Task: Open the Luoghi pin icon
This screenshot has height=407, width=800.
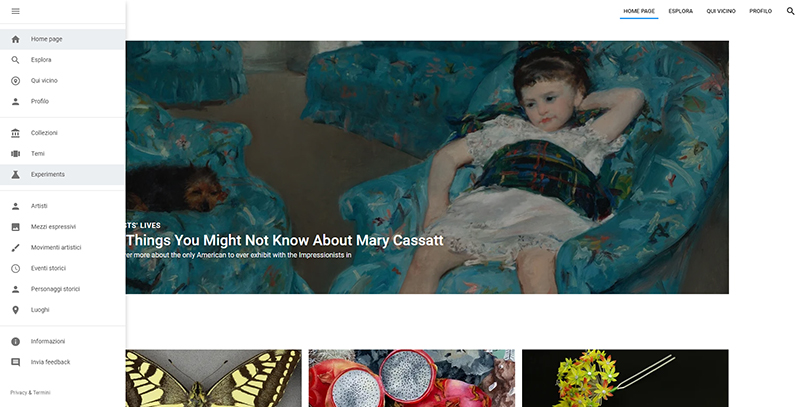Action: 15,310
